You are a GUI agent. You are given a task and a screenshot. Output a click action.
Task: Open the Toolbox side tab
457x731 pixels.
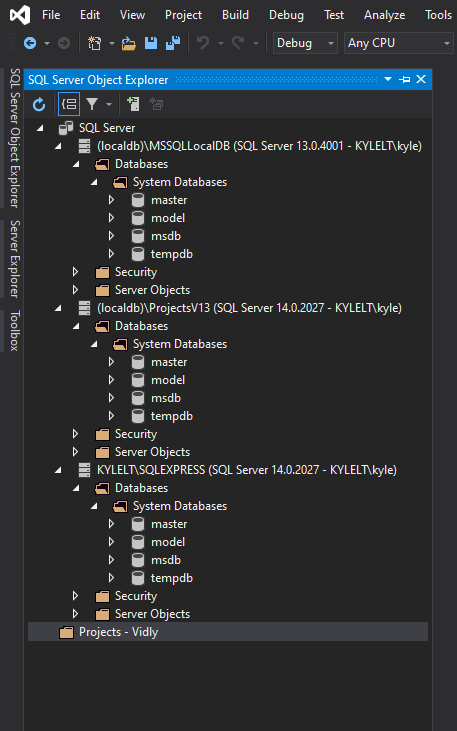pyautogui.click(x=15, y=330)
